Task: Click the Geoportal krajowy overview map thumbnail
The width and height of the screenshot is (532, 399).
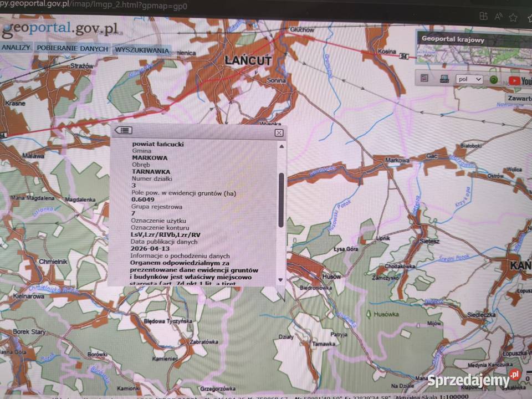Action: click(x=474, y=55)
